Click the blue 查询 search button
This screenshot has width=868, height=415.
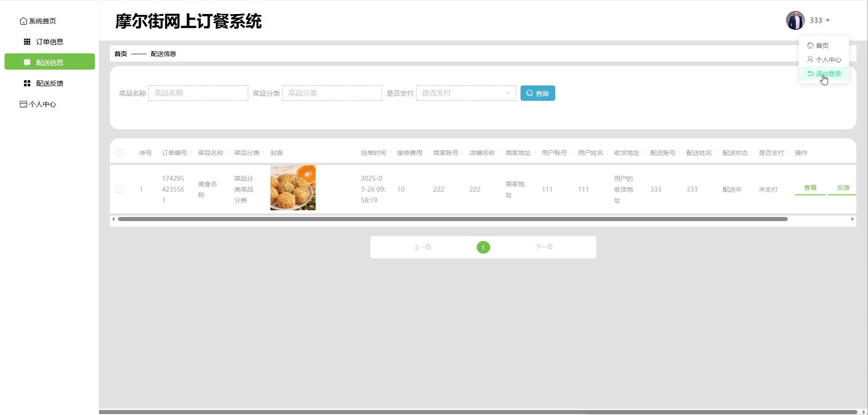(538, 93)
